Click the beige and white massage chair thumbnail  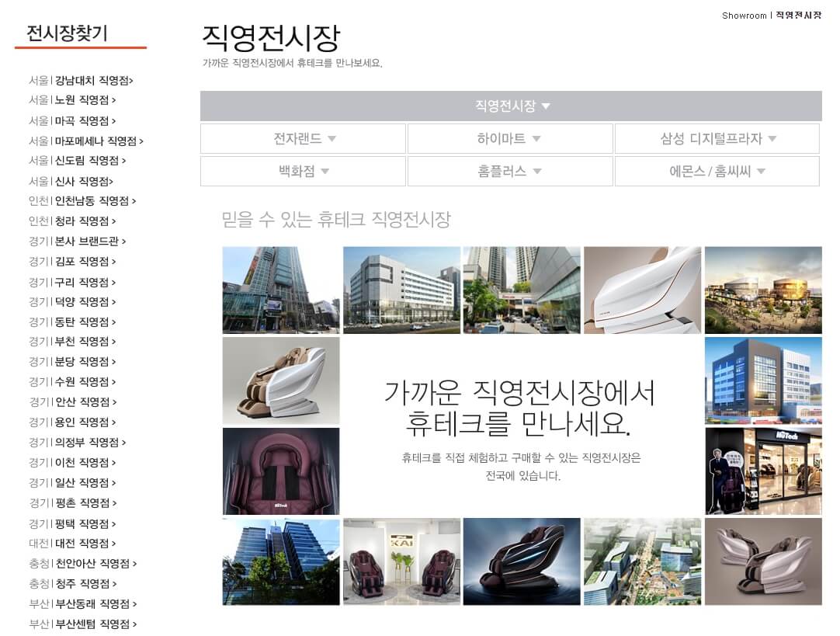pos(281,381)
